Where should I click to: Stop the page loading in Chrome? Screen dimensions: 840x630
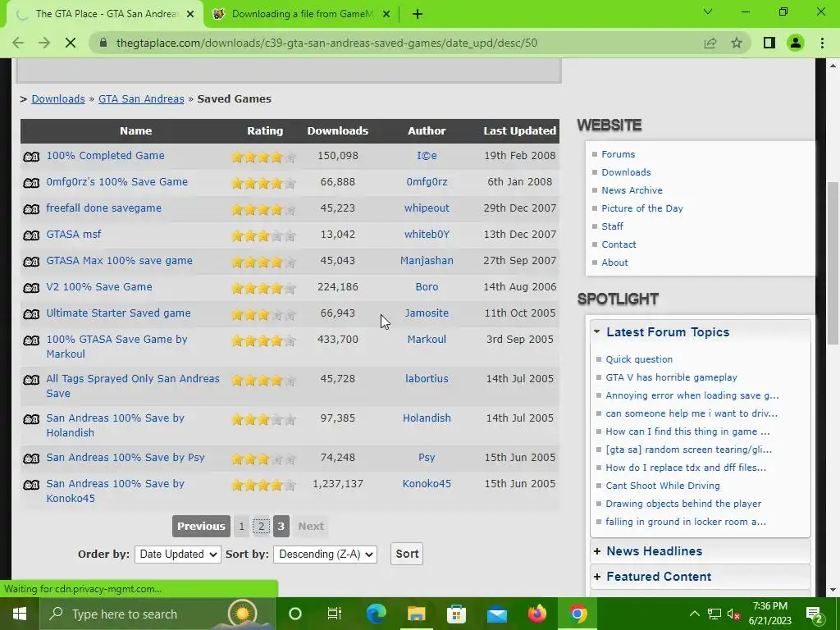[71, 43]
